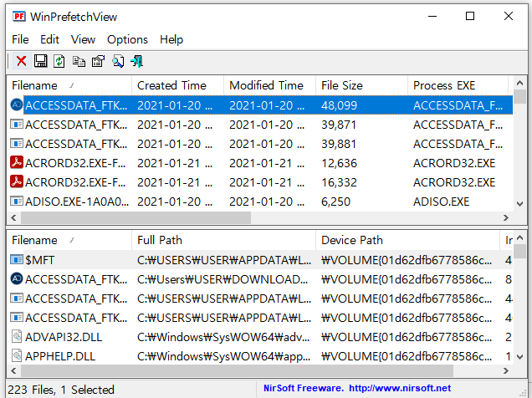Click lower list horizontal scroll right arrow
The height and width of the screenshot is (398, 532).
point(506,371)
